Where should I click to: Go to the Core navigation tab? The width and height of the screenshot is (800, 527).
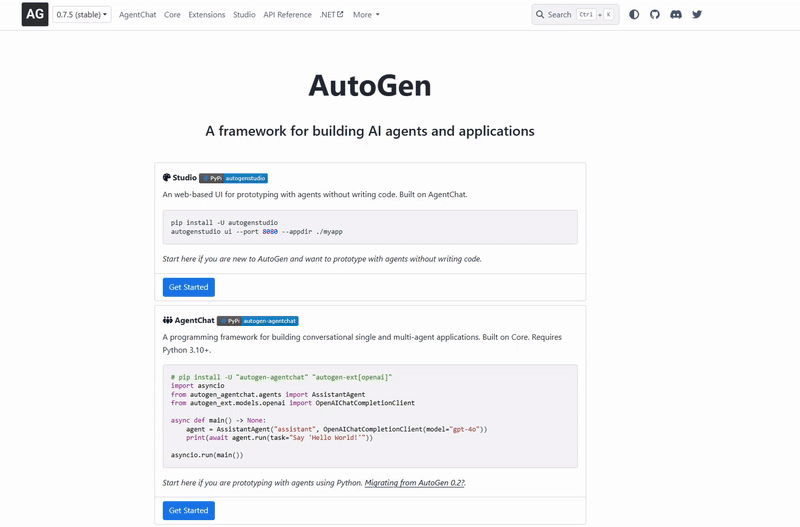pyautogui.click(x=172, y=15)
